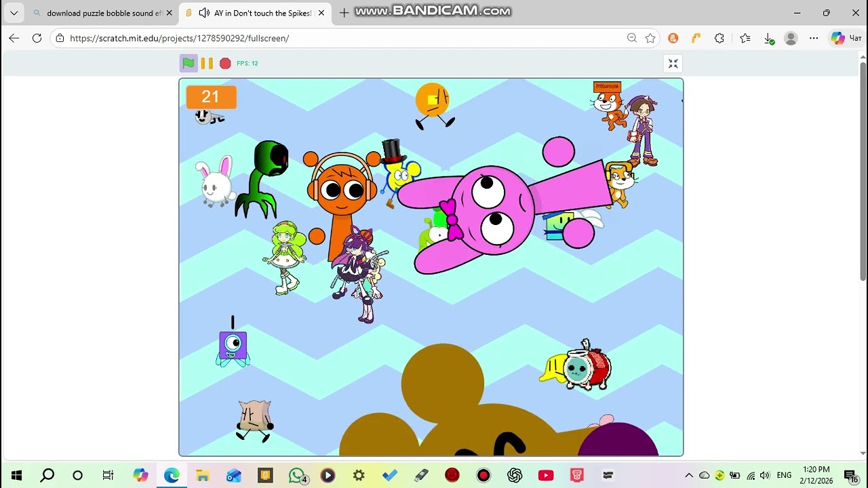Click the page vertical scrollbar thumb
The width and height of the screenshot is (868, 488).
tap(863, 170)
